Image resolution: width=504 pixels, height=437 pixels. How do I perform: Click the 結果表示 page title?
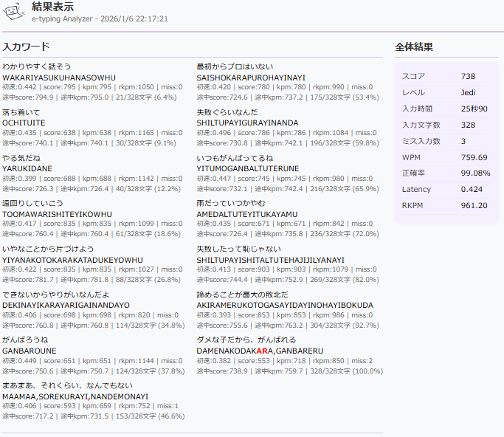tap(52, 7)
